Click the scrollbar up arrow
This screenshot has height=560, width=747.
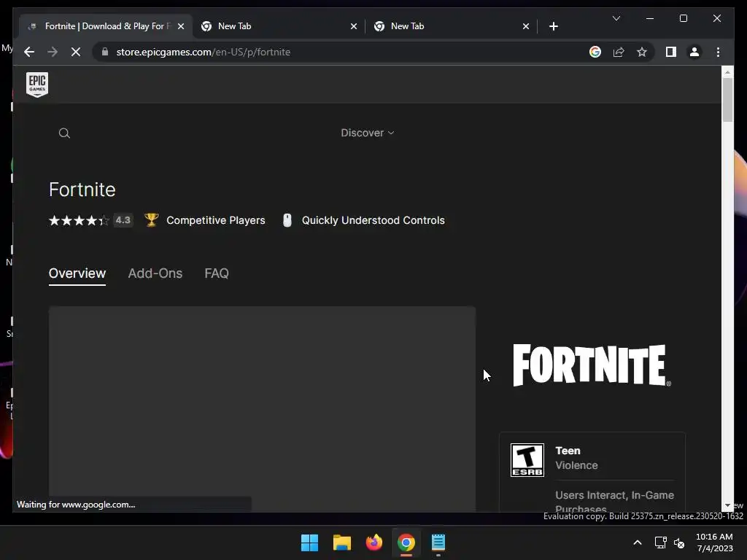(x=727, y=72)
